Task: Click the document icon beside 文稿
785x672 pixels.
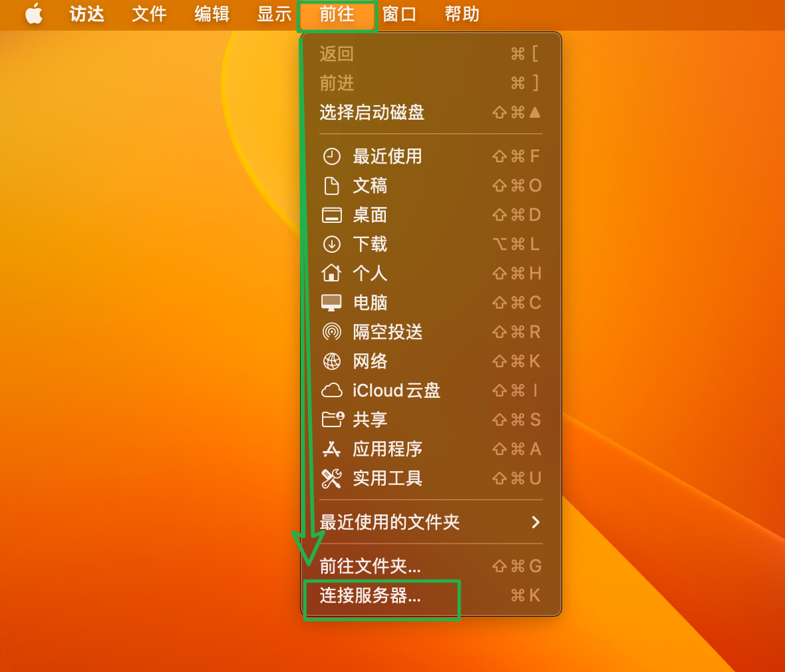Action: point(331,186)
